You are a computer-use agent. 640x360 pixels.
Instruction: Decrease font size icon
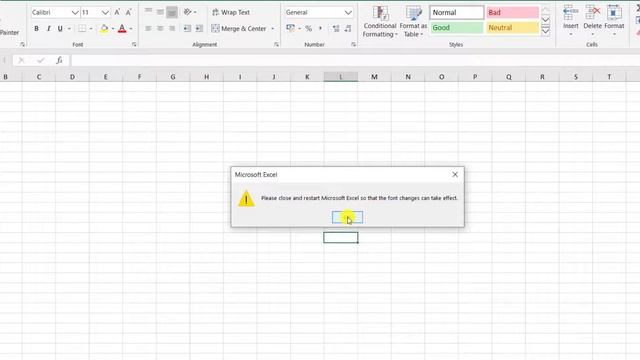coord(129,13)
